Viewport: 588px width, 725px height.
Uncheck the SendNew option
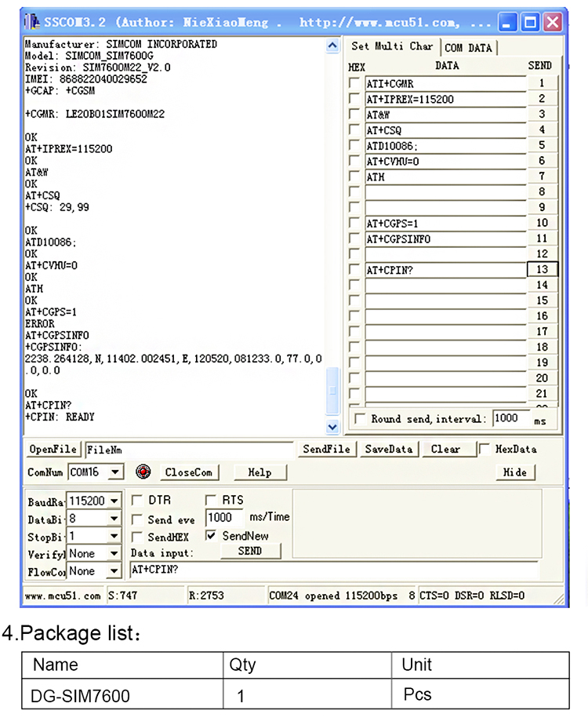point(211,536)
